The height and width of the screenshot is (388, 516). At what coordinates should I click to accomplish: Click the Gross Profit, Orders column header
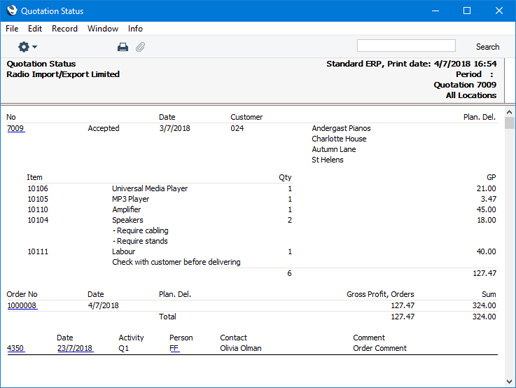coord(380,294)
